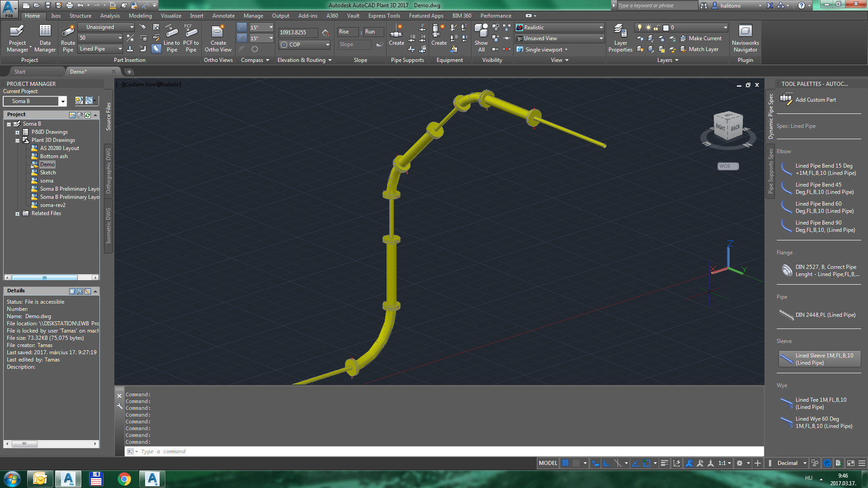
Task: Open Navisworks Navigator plugin
Action: point(745,38)
